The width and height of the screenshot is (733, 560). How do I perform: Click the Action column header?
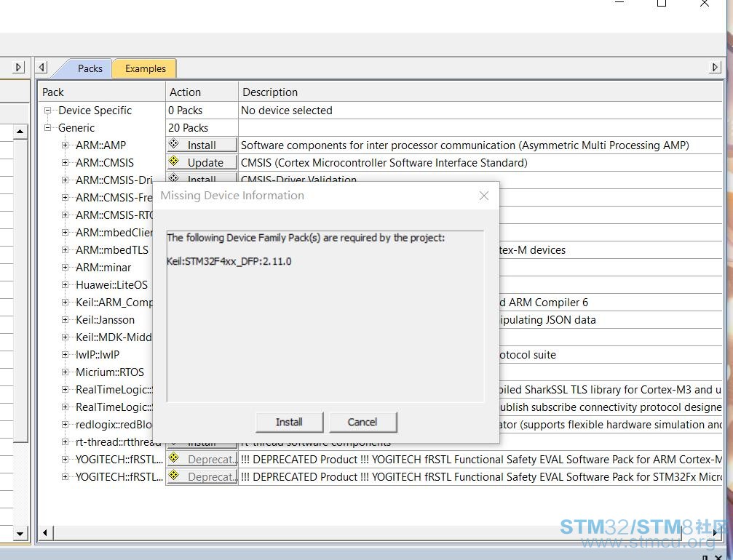[x=202, y=92]
